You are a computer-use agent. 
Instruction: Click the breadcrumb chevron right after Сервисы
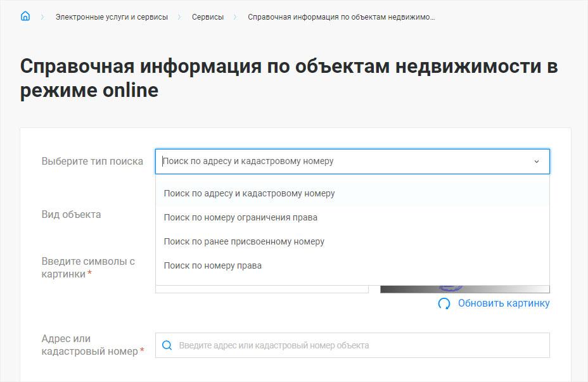tap(236, 17)
